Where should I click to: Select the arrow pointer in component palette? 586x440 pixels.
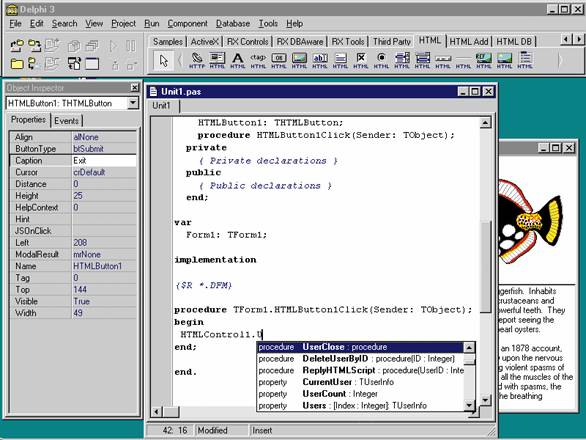tap(163, 61)
